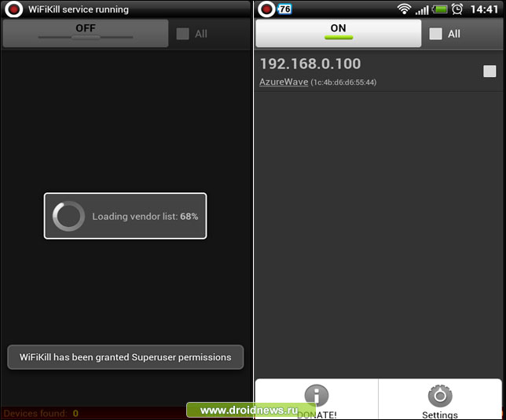Tap the Loading vendor list 68% text

click(x=145, y=217)
